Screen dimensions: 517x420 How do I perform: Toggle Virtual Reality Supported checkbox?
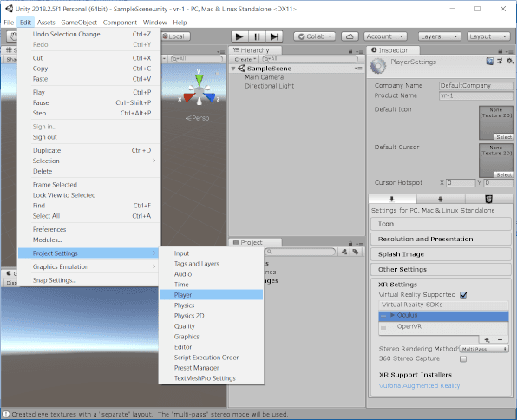tap(463, 295)
